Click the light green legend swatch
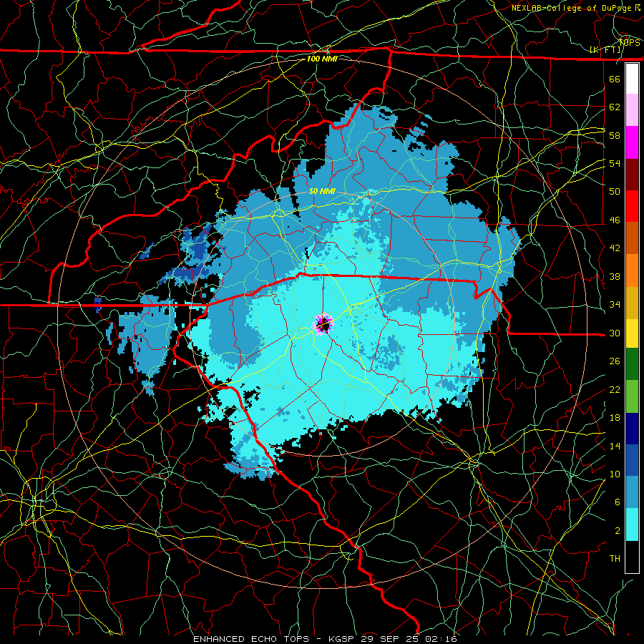The image size is (644, 644). (632, 396)
